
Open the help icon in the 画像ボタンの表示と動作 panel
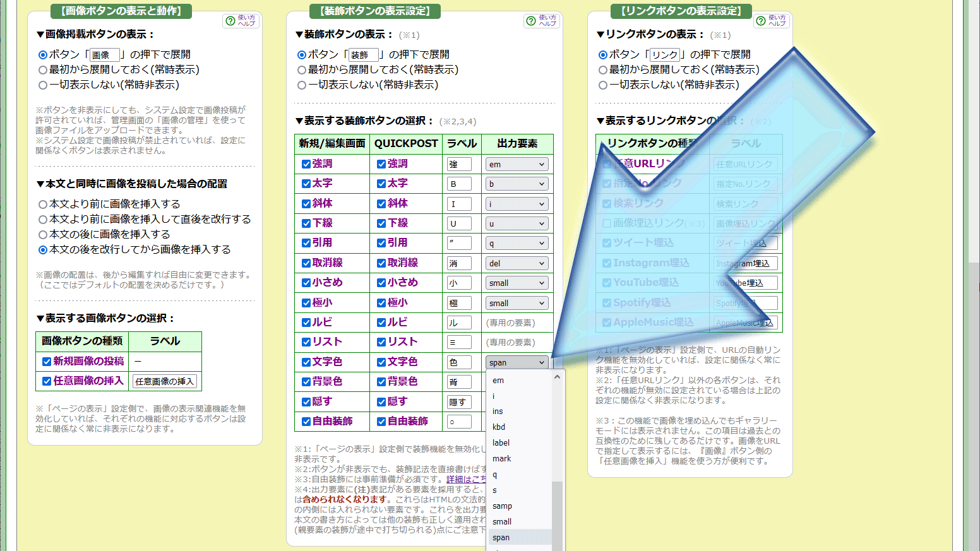[x=241, y=21]
